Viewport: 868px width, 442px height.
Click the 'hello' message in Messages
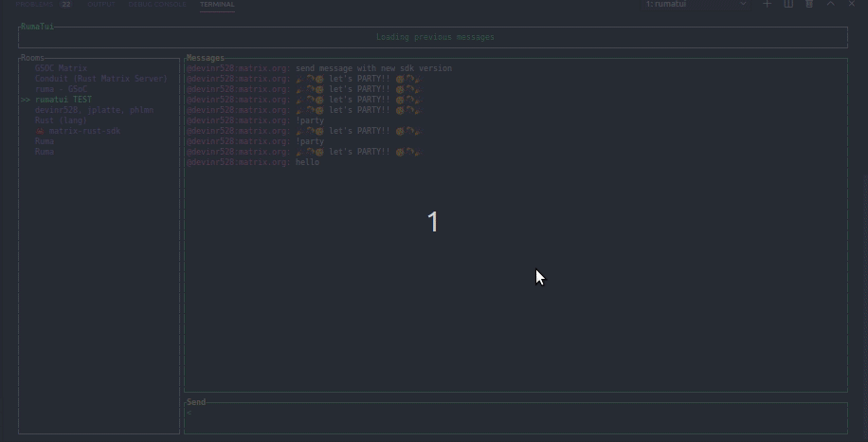307,162
